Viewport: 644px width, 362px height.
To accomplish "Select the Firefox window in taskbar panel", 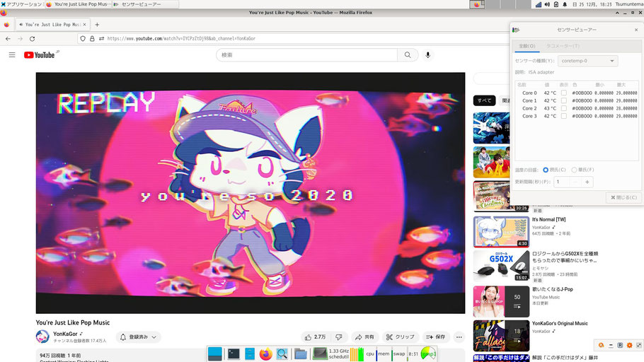I will pos(78,4).
